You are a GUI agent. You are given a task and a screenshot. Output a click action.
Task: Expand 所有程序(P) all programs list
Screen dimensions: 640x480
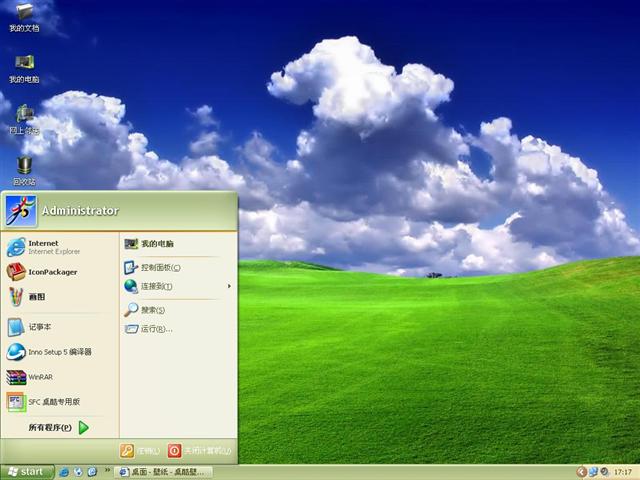pyautogui.click(x=59, y=427)
